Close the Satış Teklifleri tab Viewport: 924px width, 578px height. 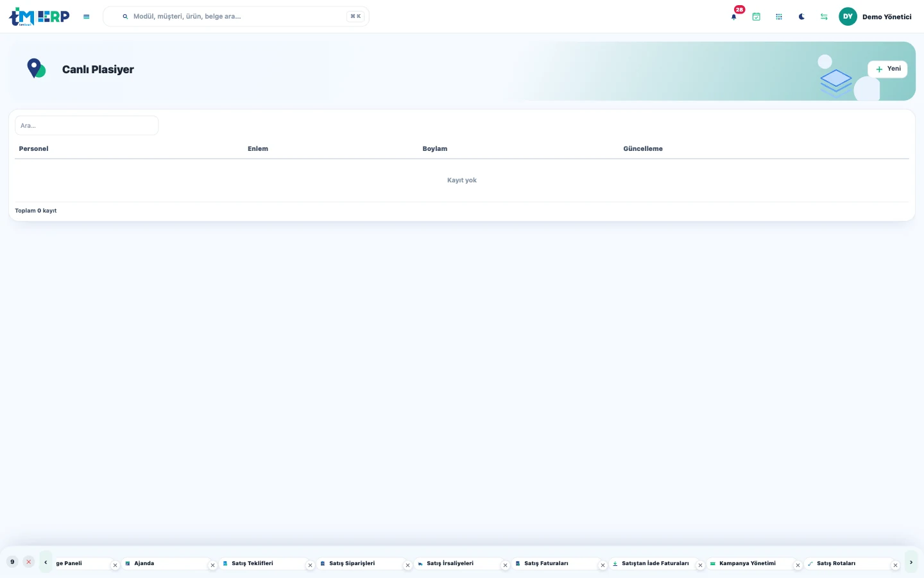pos(311,566)
